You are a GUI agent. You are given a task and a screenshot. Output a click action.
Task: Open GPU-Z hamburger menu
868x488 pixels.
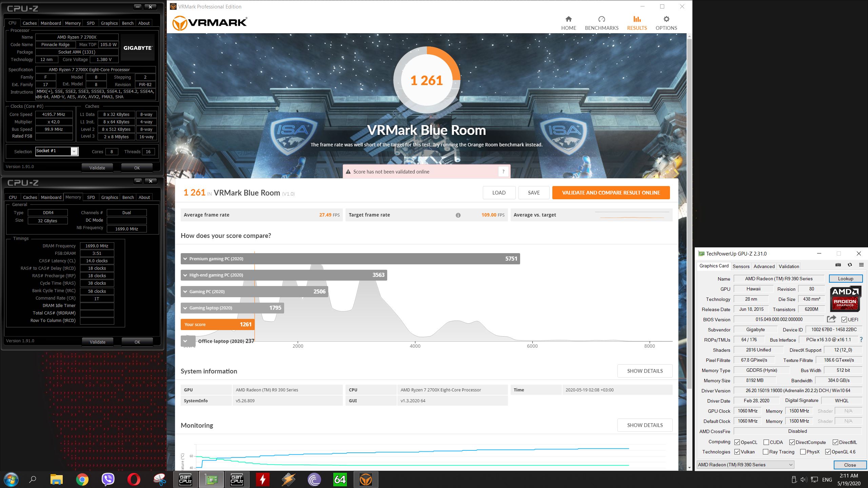click(861, 265)
